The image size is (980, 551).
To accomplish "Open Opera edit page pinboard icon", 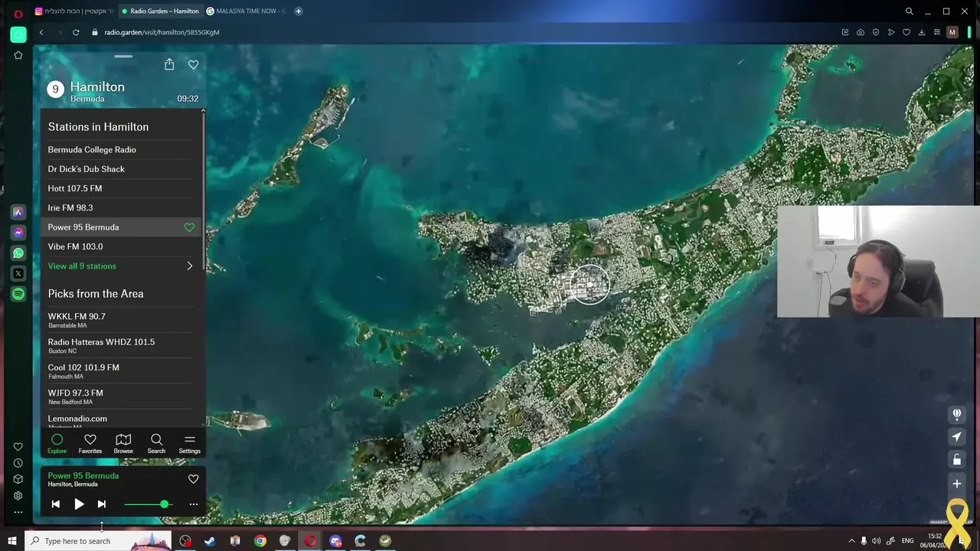I will tap(845, 32).
